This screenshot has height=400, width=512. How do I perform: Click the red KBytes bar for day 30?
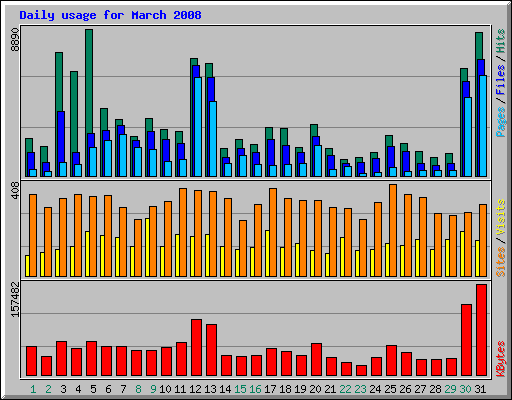point(466,340)
